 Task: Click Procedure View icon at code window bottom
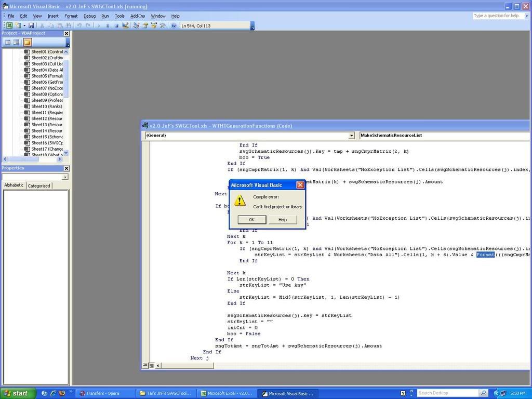(145, 365)
